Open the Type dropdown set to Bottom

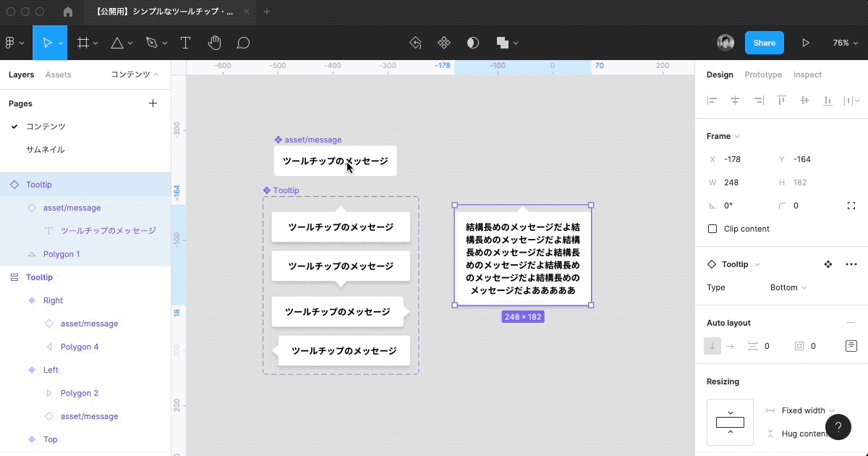(x=788, y=287)
